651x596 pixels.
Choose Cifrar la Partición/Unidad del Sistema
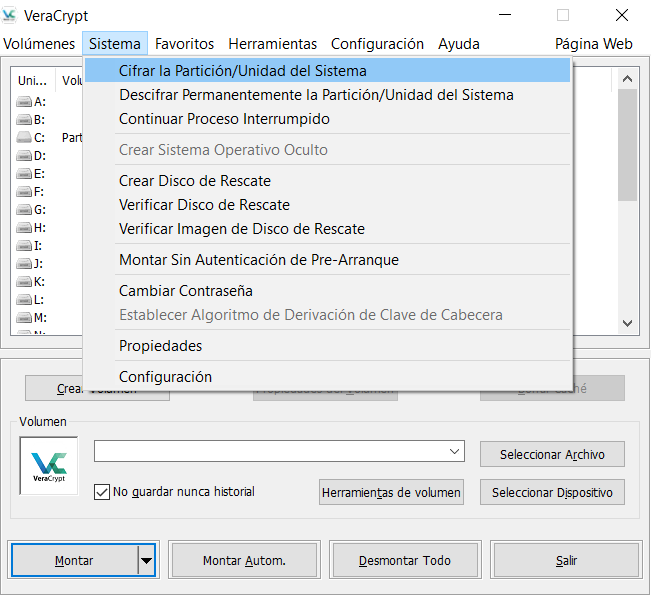(x=327, y=71)
